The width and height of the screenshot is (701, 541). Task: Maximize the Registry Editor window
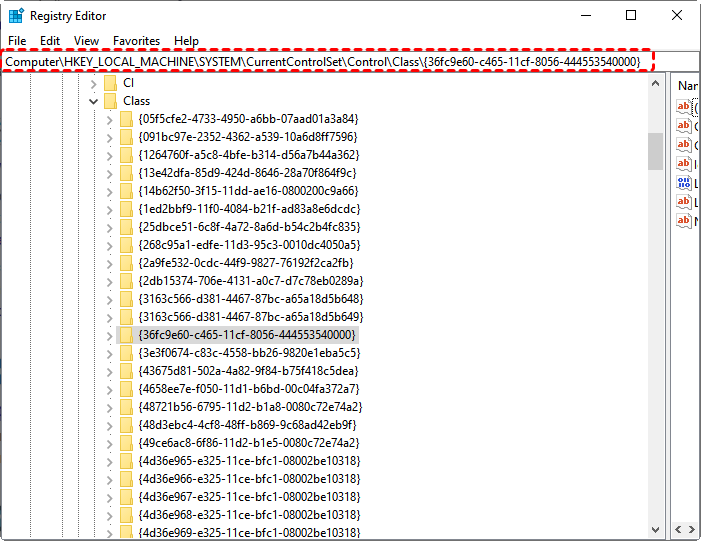[x=631, y=16]
